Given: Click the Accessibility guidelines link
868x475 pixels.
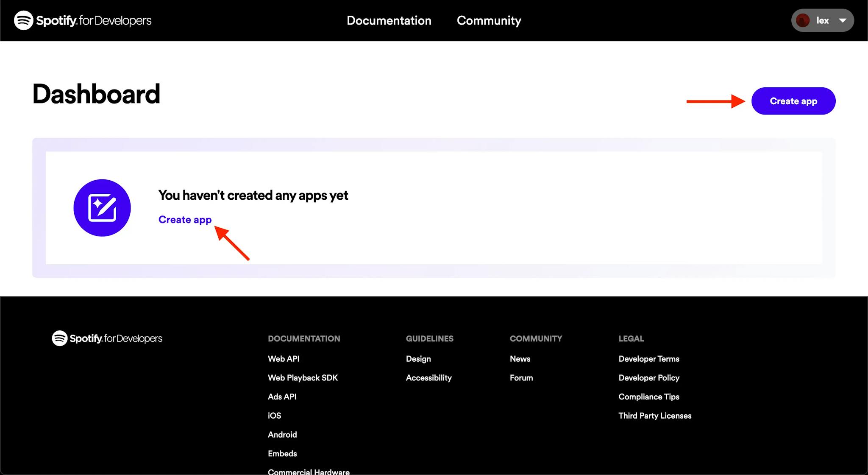Looking at the screenshot, I should (428, 378).
